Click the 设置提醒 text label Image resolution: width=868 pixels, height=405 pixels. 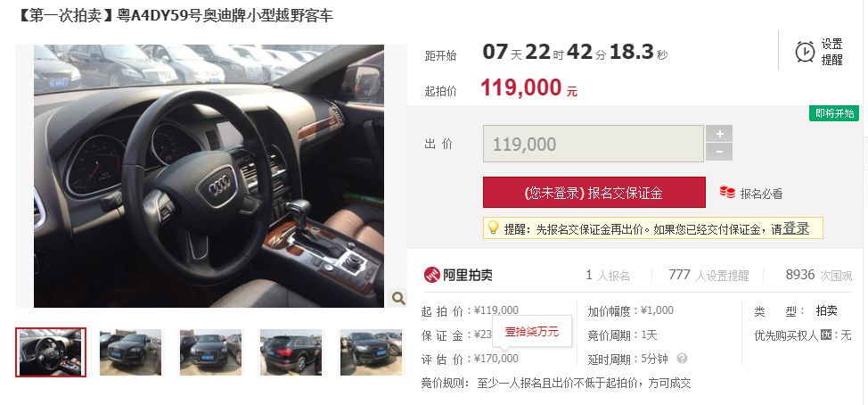[x=831, y=52]
